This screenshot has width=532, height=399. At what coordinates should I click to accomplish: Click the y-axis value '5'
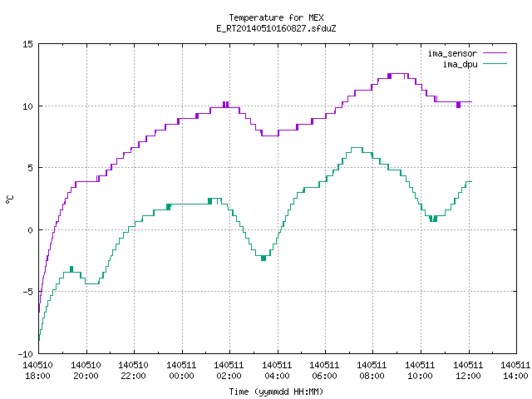pos(30,168)
